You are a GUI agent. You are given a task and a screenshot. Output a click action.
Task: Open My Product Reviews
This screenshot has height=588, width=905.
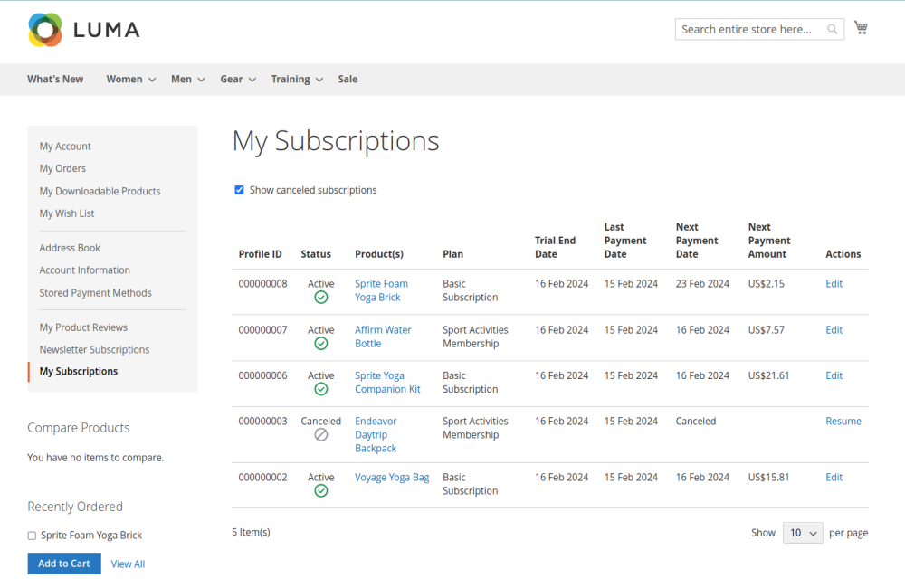pos(83,327)
